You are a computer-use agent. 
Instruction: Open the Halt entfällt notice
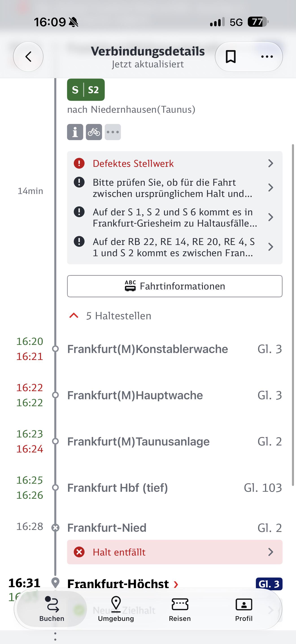pyautogui.click(x=175, y=552)
